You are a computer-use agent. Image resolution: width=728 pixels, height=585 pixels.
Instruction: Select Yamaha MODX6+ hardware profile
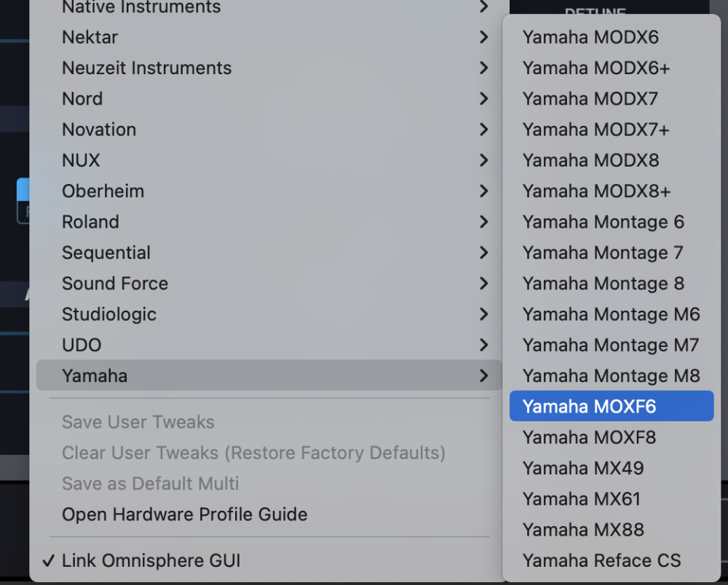pyautogui.click(x=596, y=68)
